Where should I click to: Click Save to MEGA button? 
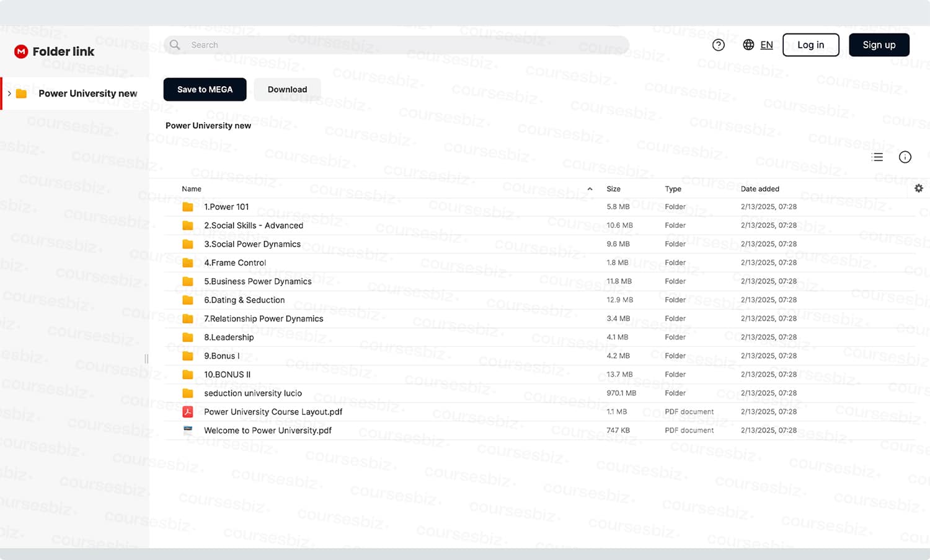pyautogui.click(x=205, y=89)
